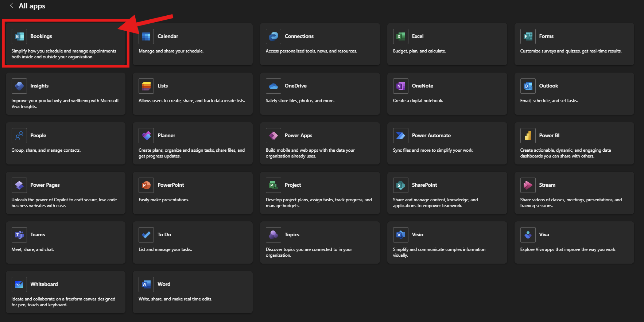Viewport: 644px width, 322px height.
Task: Open the Power Automate icon
Action: coord(401,136)
